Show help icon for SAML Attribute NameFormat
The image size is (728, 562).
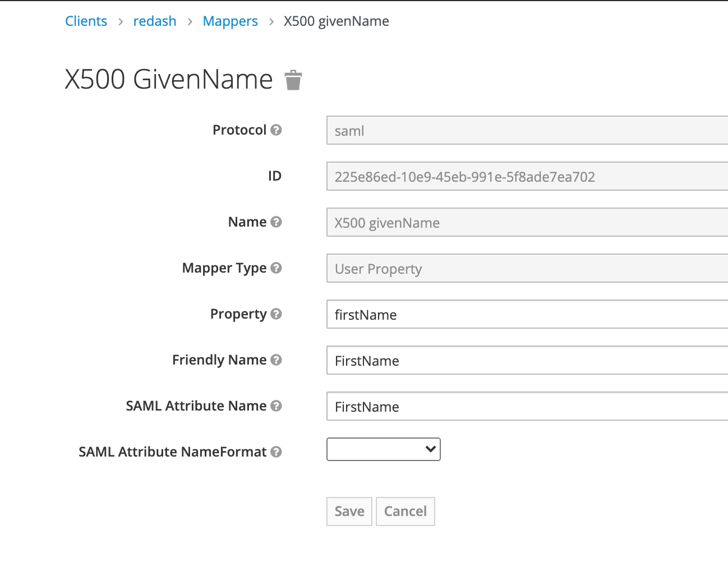[x=276, y=452]
